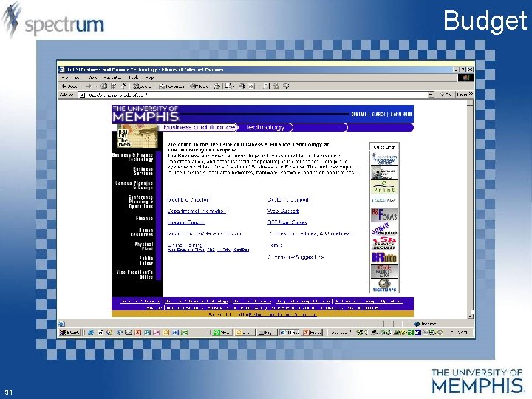Click The University of Memphis banner logo
Image resolution: width=532 pixels, height=399 pixels.
[x=146, y=114]
